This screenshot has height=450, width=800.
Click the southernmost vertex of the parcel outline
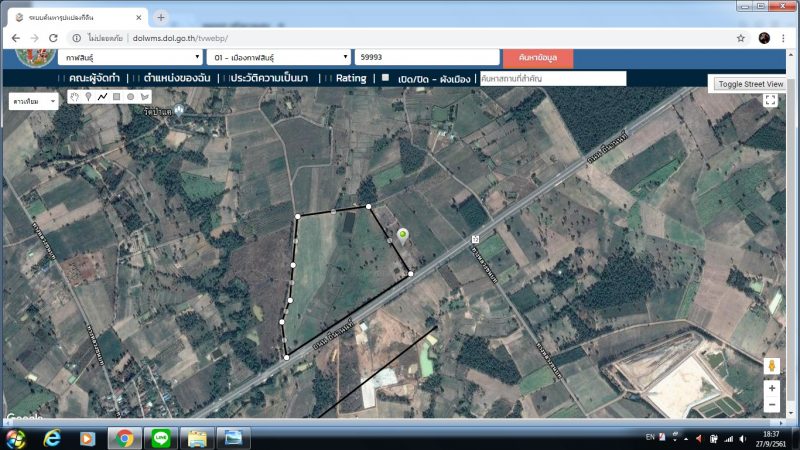coord(287,358)
